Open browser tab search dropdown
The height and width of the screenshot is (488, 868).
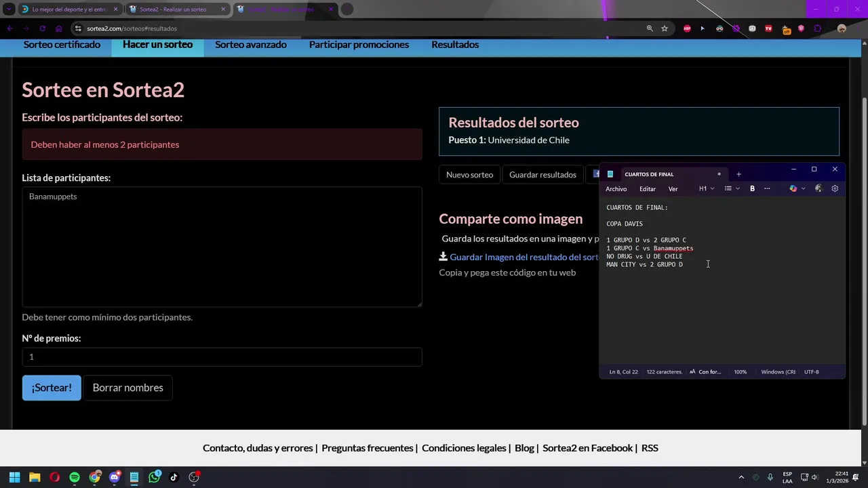(9, 9)
